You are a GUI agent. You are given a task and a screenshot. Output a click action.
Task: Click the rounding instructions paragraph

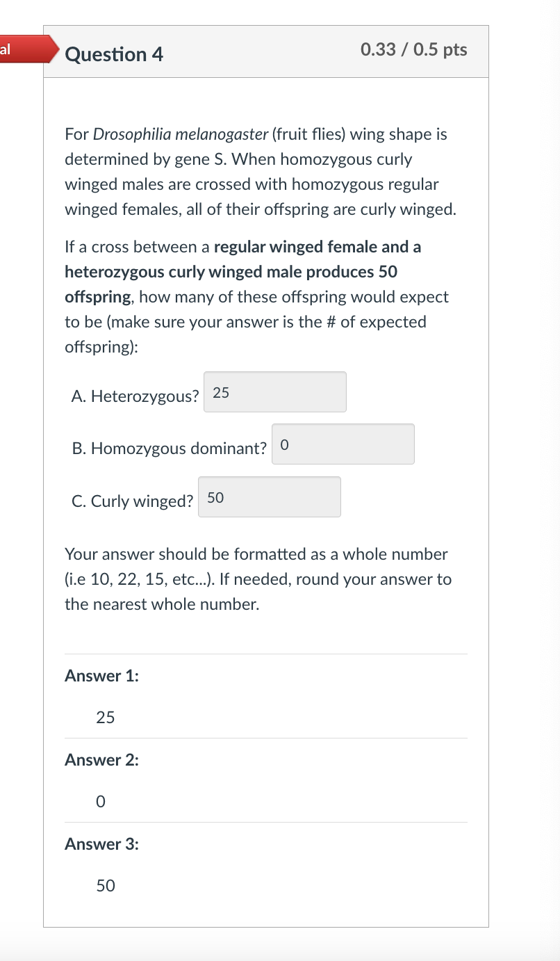tap(257, 579)
